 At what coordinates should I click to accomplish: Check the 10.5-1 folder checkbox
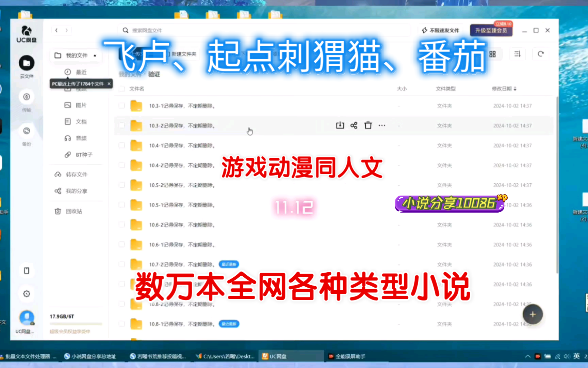[x=121, y=205]
